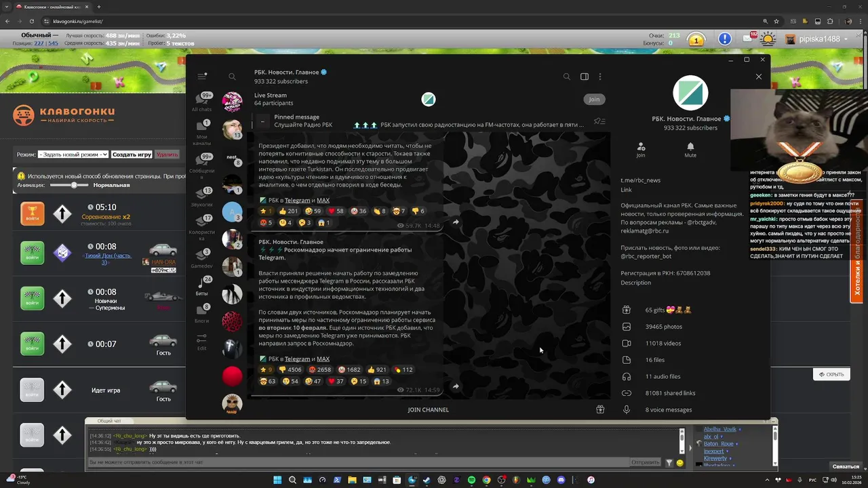Toggle the Telegram right info panel icon

coord(585,77)
